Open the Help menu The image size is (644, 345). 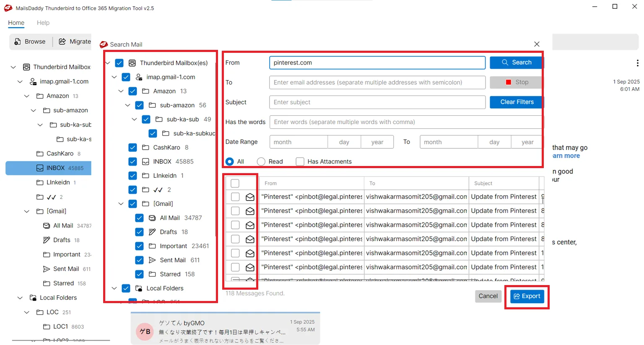coord(43,23)
